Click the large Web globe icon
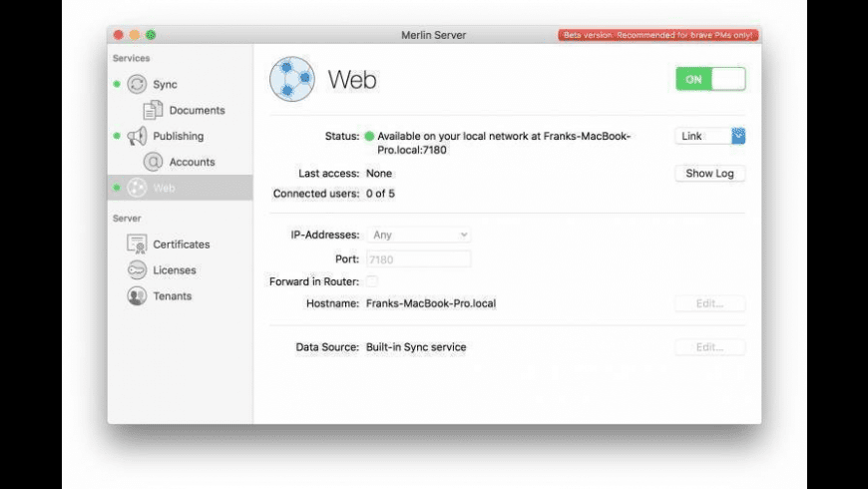The image size is (868, 489). click(x=292, y=79)
